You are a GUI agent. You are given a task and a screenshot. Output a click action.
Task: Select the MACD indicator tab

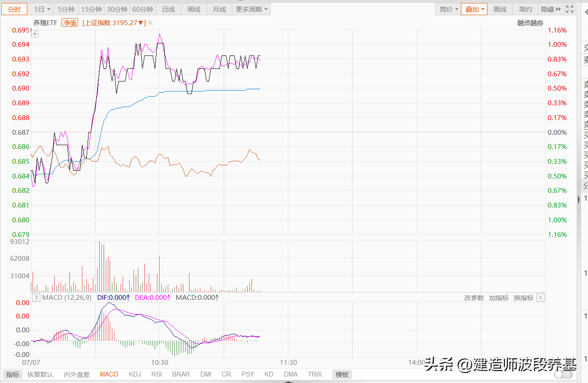click(109, 374)
